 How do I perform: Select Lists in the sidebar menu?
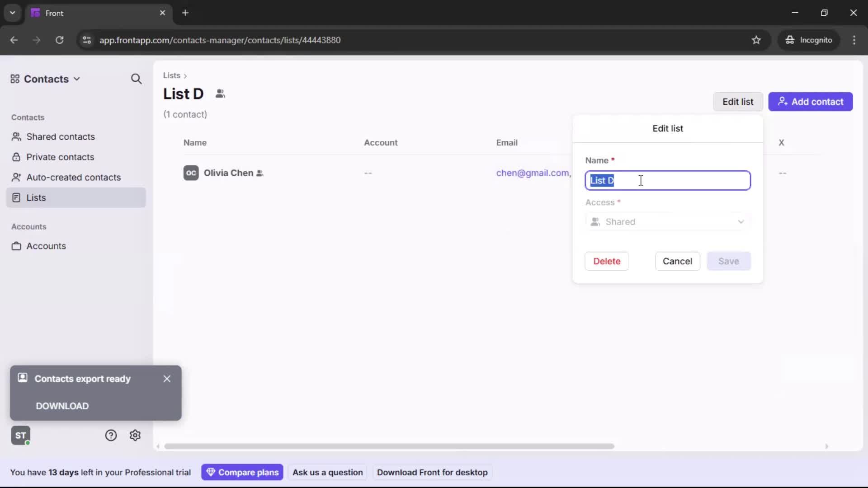pos(36,197)
